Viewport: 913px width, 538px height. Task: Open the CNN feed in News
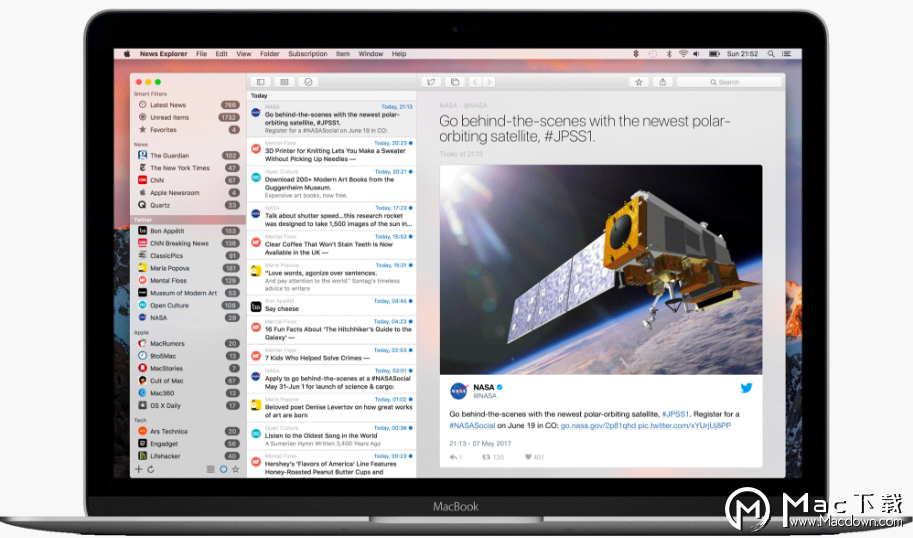click(188, 180)
